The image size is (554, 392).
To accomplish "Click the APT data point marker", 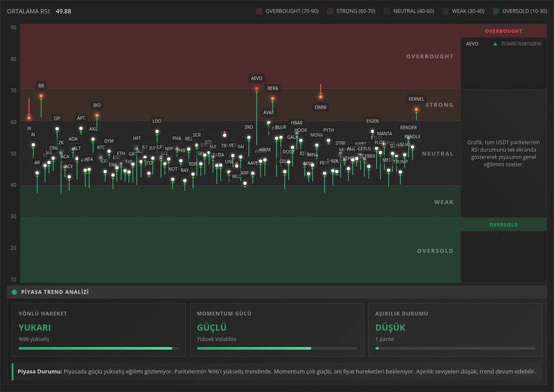I will click(81, 129).
